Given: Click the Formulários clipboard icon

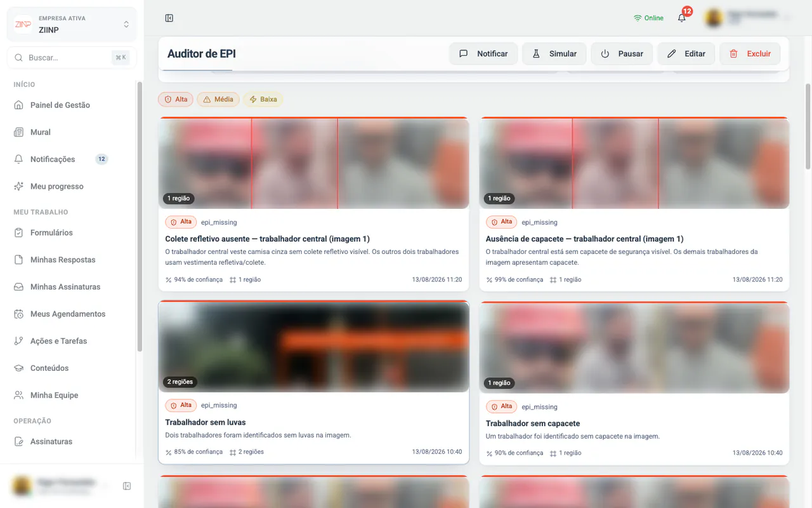Looking at the screenshot, I should point(18,233).
